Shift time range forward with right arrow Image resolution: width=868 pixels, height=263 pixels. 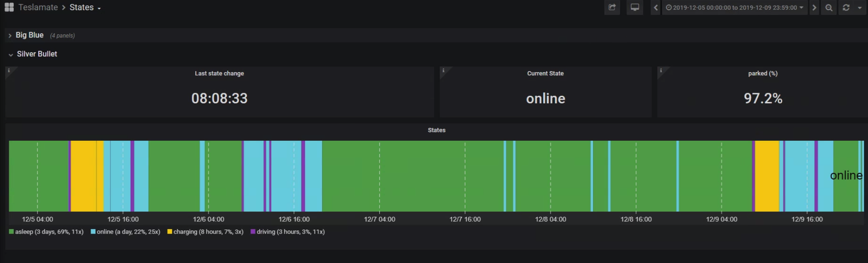[x=814, y=7]
